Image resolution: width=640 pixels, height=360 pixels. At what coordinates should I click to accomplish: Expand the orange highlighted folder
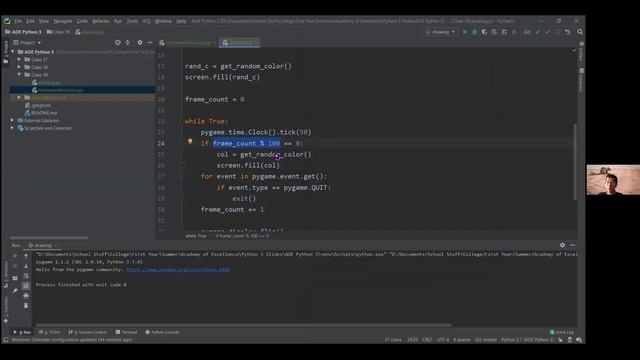[x=19, y=98]
